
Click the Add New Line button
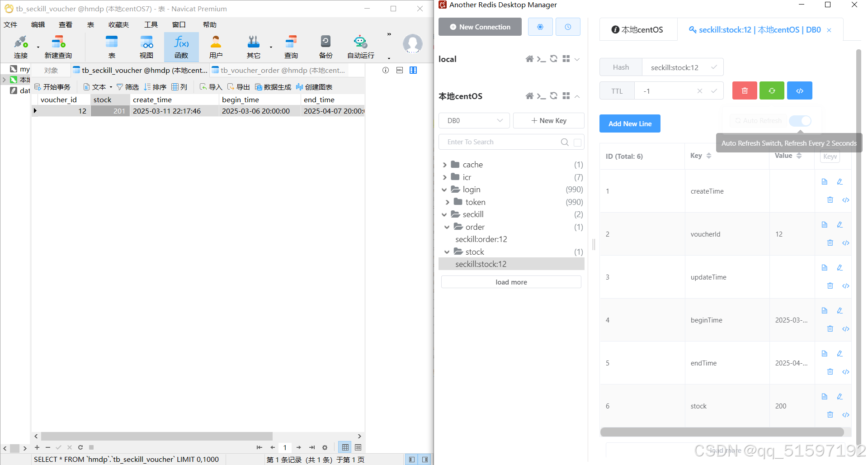coord(630,123)
